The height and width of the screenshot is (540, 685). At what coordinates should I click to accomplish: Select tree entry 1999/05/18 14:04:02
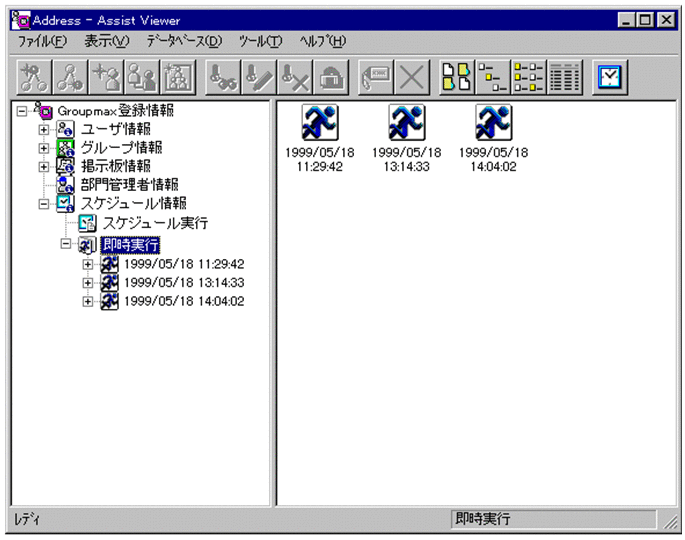click(x=184, y=301)
